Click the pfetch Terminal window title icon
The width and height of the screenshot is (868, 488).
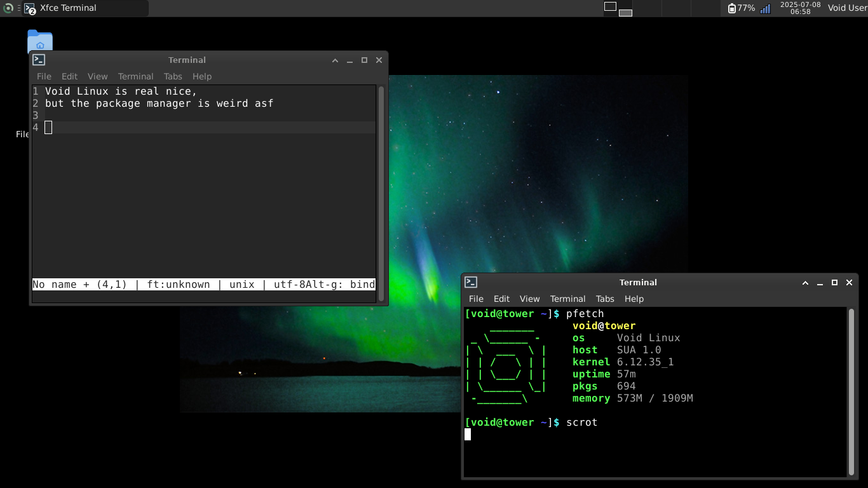tap(471, 282)
